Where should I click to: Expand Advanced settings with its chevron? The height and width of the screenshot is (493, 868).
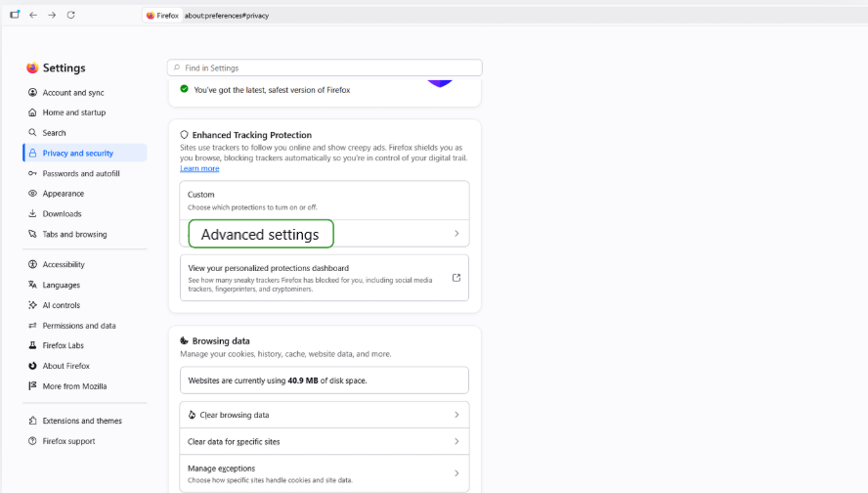(x=456, y=234)
